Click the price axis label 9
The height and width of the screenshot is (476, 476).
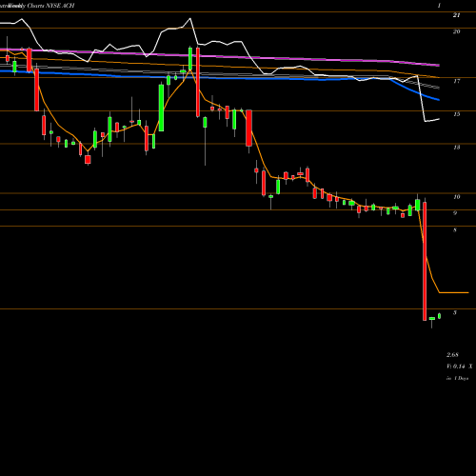pos(455,213)
